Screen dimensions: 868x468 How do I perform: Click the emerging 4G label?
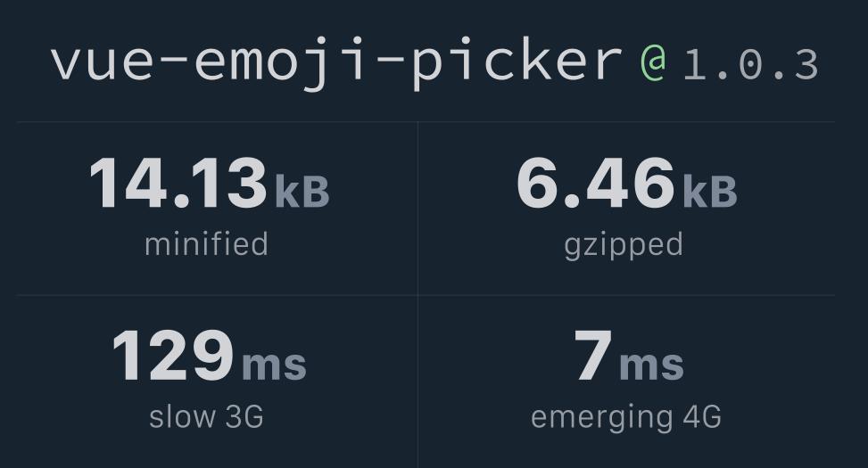click(626, 418)
